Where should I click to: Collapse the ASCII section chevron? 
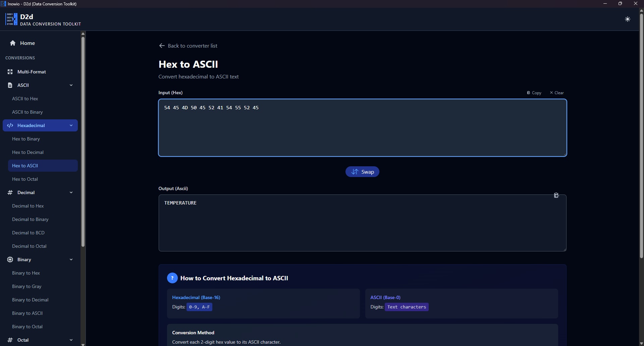pos(71,85)
